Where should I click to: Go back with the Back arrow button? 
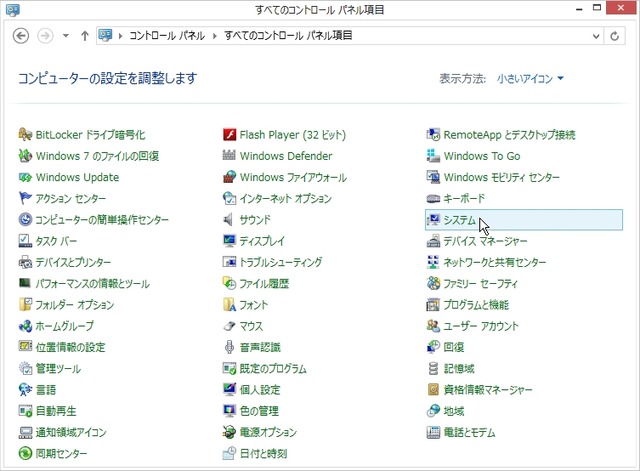(21, 36)
